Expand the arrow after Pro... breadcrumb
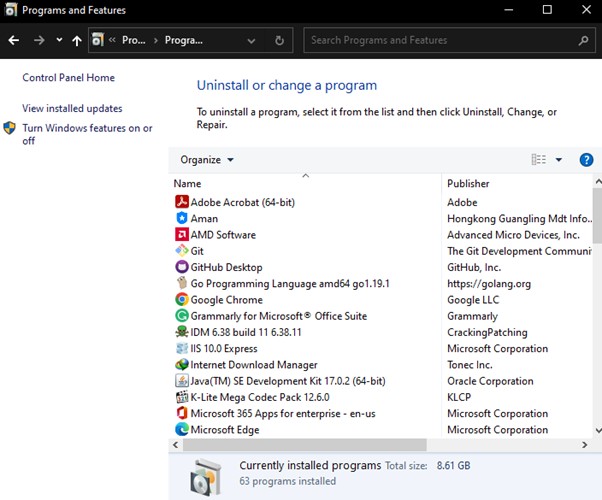 tap(155, 40)
